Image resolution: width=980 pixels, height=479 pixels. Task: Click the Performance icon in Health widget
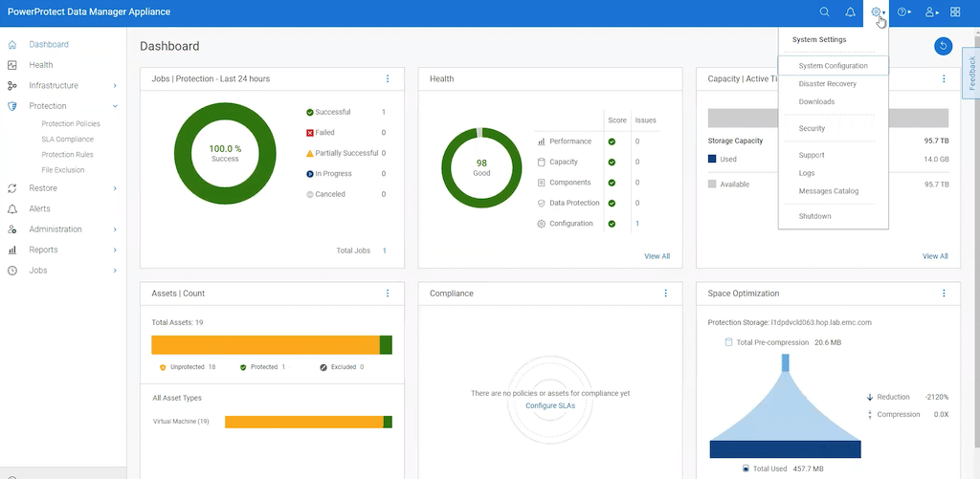coord(542,142)
